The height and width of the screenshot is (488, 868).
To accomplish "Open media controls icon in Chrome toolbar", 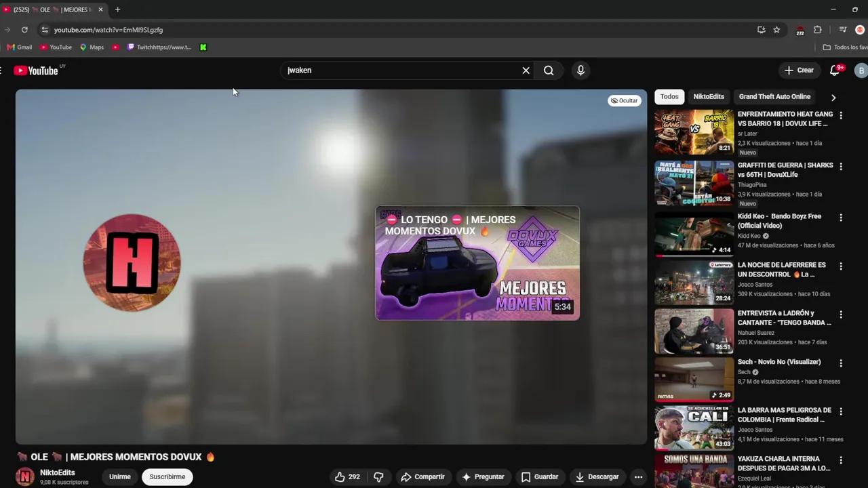I will [x=843, y=30].
